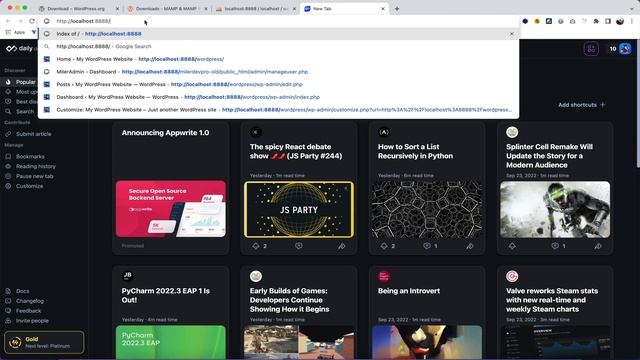Open Customize in the sidebar
This screenshot has height=360, width=640.
coord(24,186)
